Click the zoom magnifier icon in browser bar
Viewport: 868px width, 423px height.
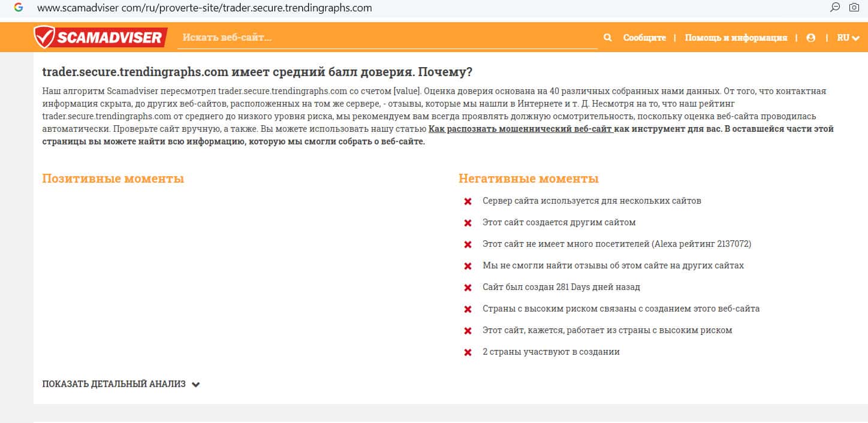pos(835,7)
